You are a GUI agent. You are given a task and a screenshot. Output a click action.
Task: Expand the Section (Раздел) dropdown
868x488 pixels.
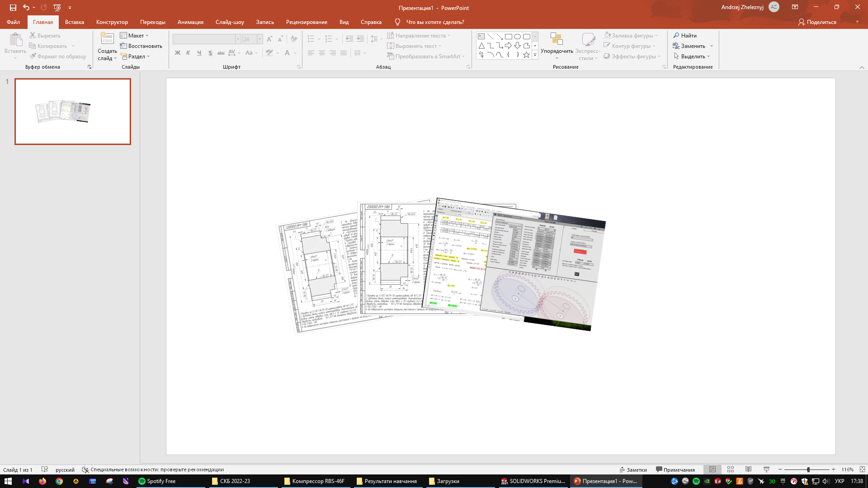tap(136, 56)
